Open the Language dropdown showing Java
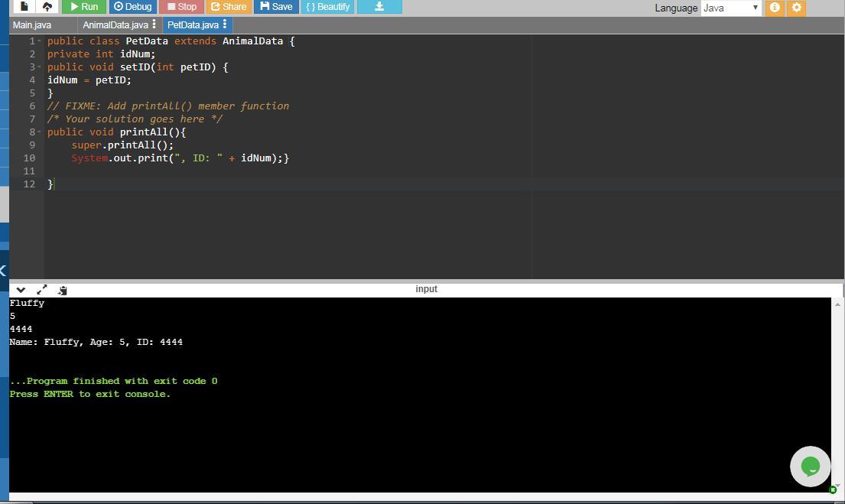 pos(730,8)
